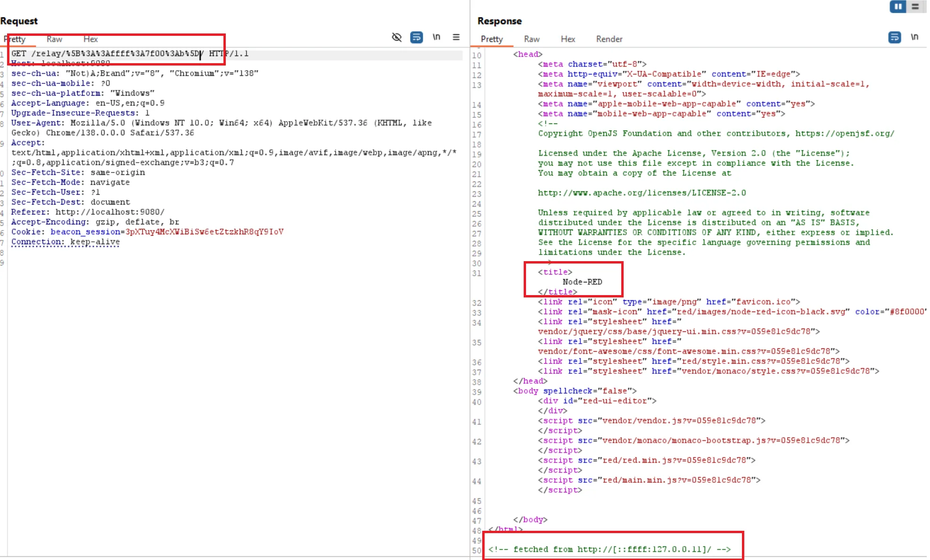
Task: Click the node-red-icon-black.svg mask-icon line
Action: [732, 312]
